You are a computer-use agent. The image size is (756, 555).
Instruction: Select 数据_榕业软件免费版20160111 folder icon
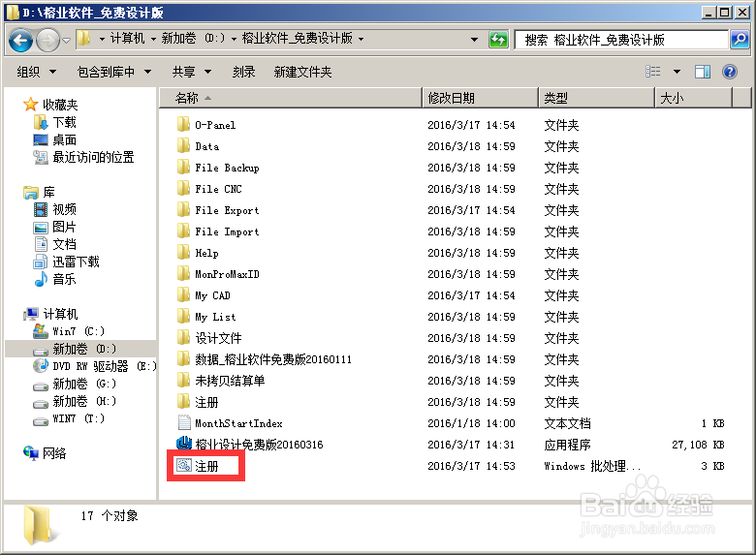click(x=183, y=359)
